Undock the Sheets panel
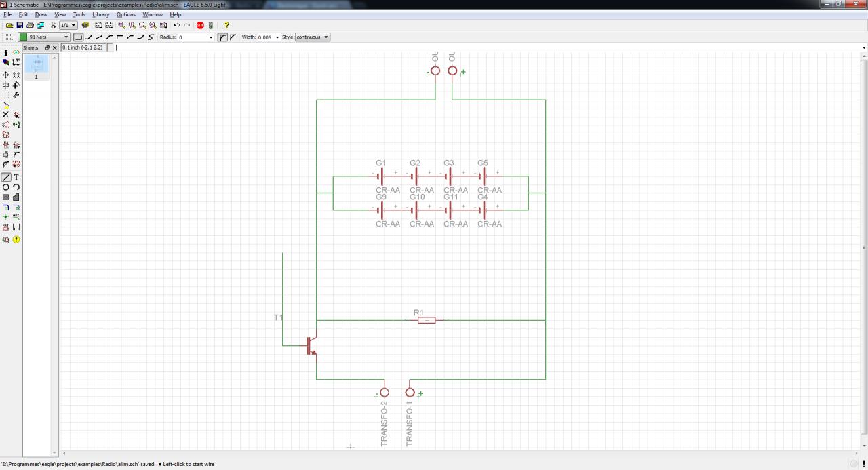 pos(47,47)
